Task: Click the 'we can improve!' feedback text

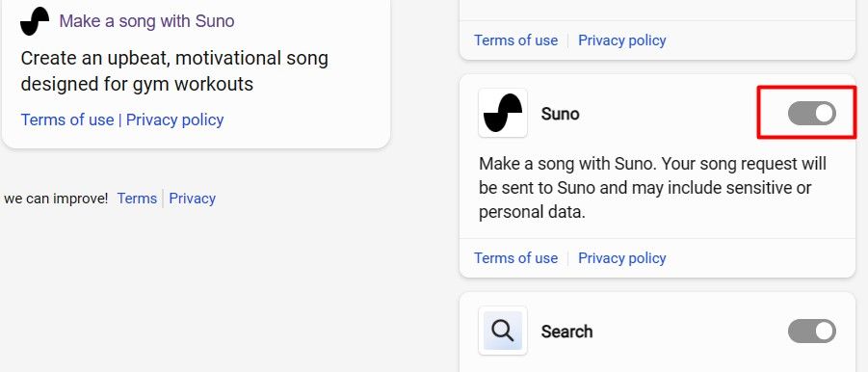Action: pyautogui.click(x=56, y=199)
